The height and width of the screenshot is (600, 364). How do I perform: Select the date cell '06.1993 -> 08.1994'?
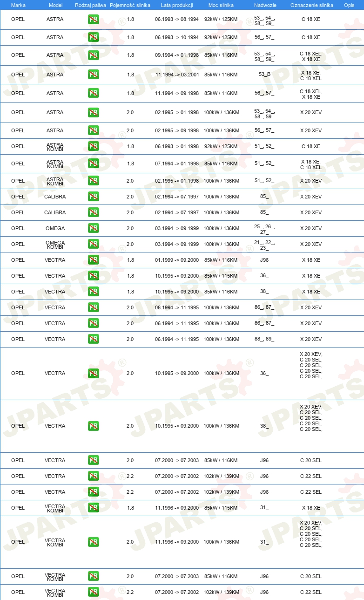(177, 20)
